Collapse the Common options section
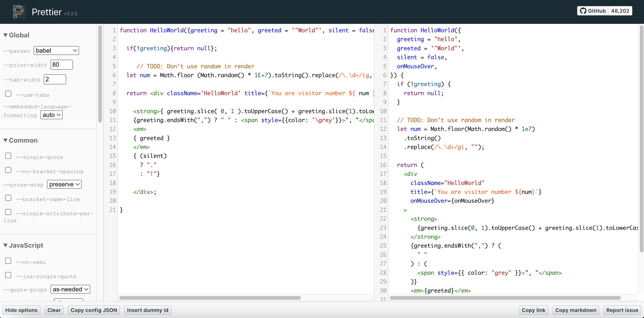Viewport: 644px width, 318px height. tap(5, 140)
